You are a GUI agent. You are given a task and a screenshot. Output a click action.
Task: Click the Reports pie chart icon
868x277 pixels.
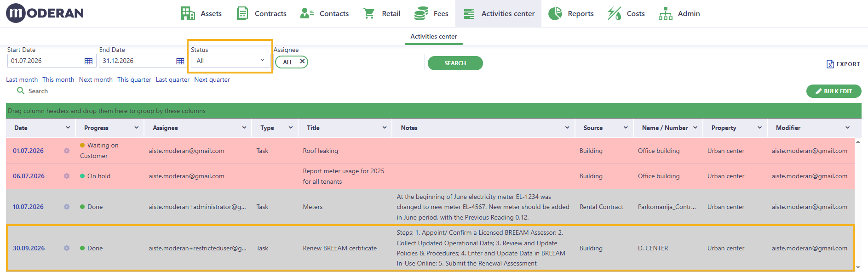click(x=555, y=13)
